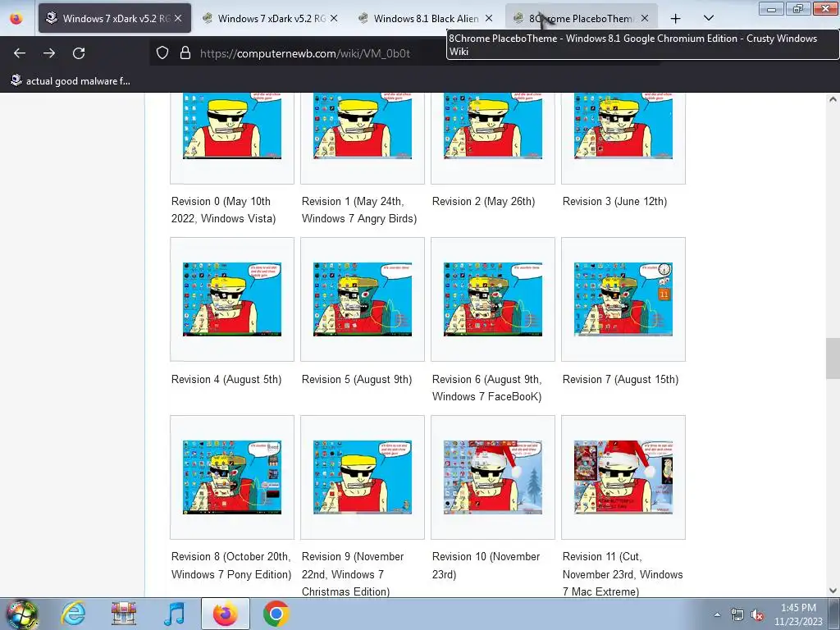Close the second Windows 7 xDark tab
Screen dimensions: 840x630
(x=334, y=18)
